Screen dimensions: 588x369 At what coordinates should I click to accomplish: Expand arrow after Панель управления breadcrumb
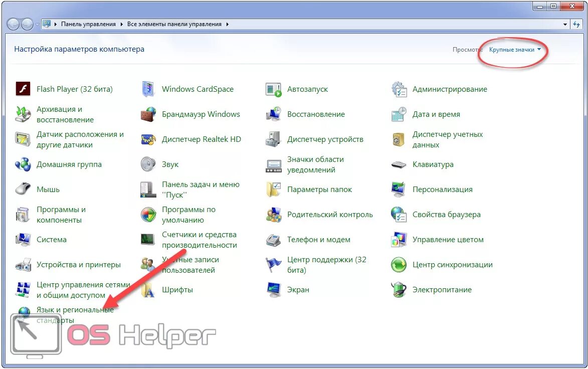pyautogui.click(x=121, y=24)
